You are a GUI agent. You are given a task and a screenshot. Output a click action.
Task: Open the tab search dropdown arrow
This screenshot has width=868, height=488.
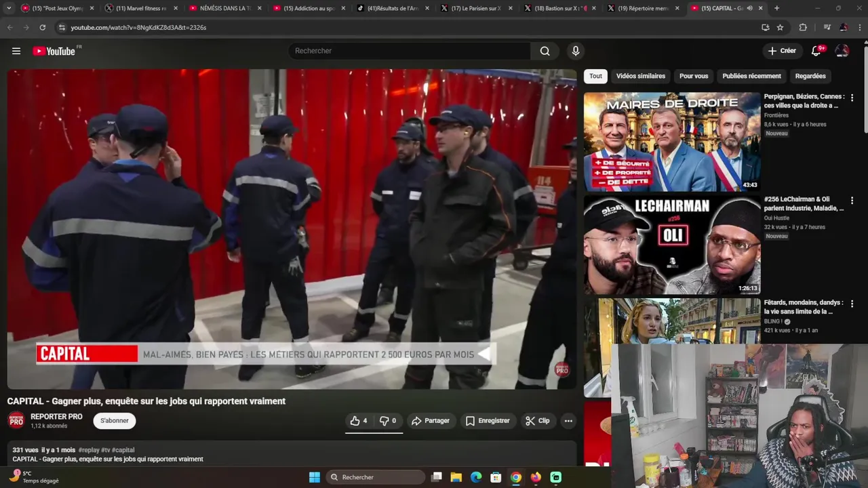tap(9, 8)
